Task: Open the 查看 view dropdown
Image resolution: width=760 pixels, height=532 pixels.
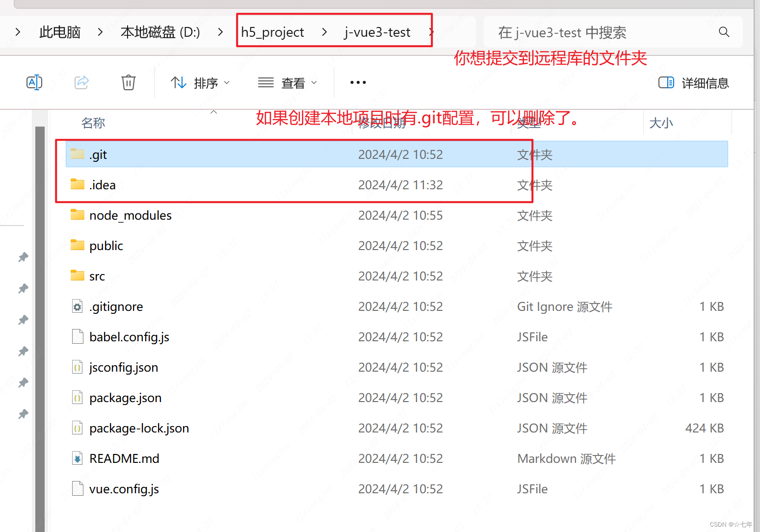Action: (288, 83)
